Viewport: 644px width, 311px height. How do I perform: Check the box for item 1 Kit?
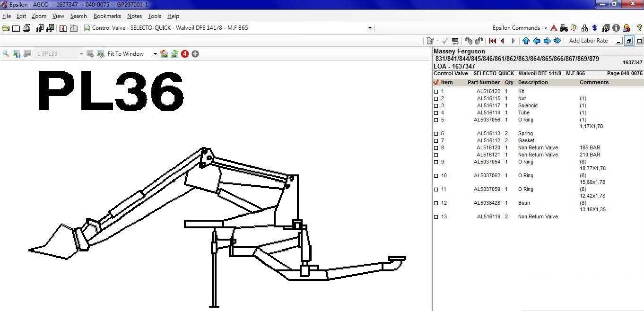[436, 92]
